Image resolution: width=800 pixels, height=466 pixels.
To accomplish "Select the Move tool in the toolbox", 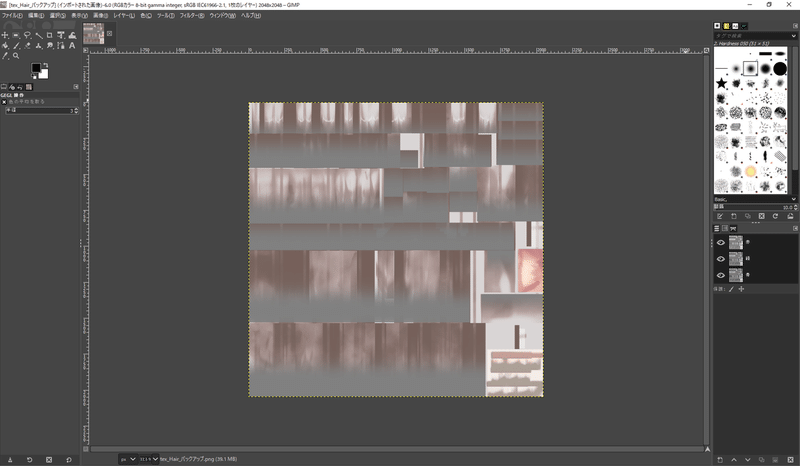I will tap(5, 35).
